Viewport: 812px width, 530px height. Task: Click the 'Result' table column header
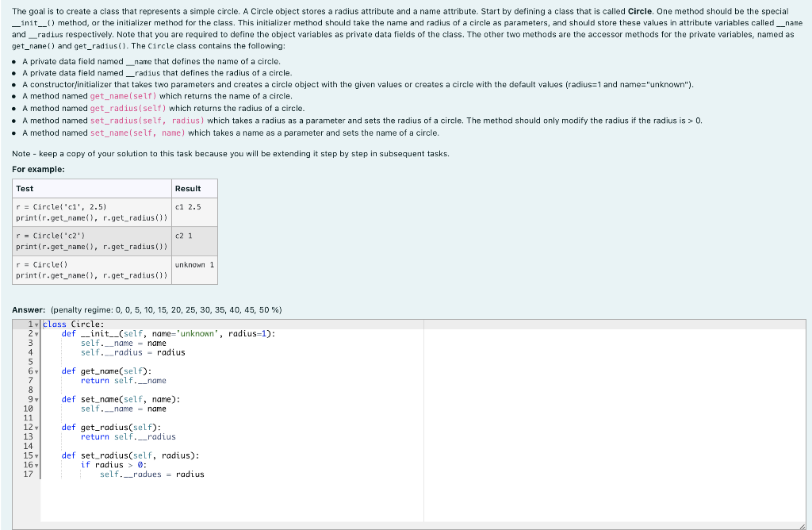[x=194, y=189]
